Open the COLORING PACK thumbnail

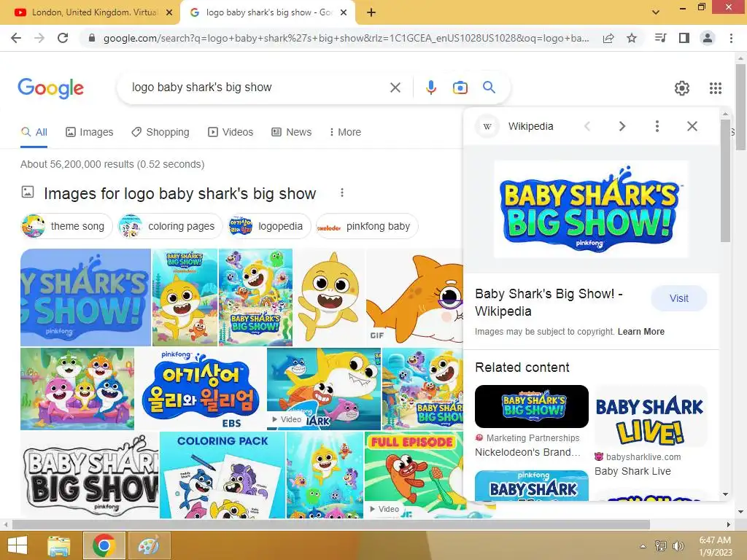(x=222, y=475)
